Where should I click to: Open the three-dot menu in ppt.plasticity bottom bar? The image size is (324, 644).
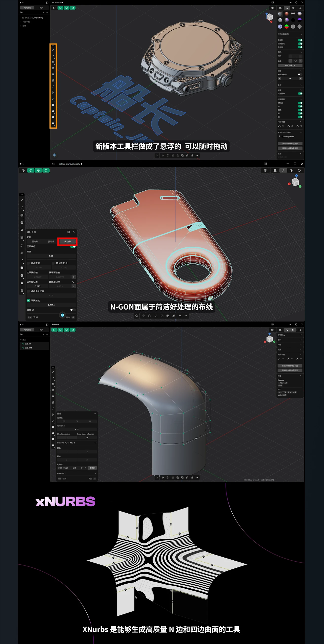coord(197,155)
